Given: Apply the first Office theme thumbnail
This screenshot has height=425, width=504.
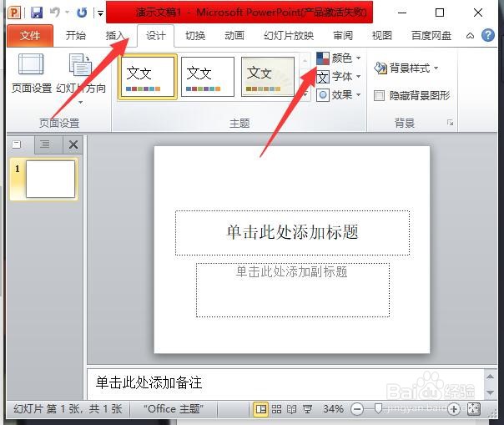Looking at the screenshot, I should (x=148, y=77).
